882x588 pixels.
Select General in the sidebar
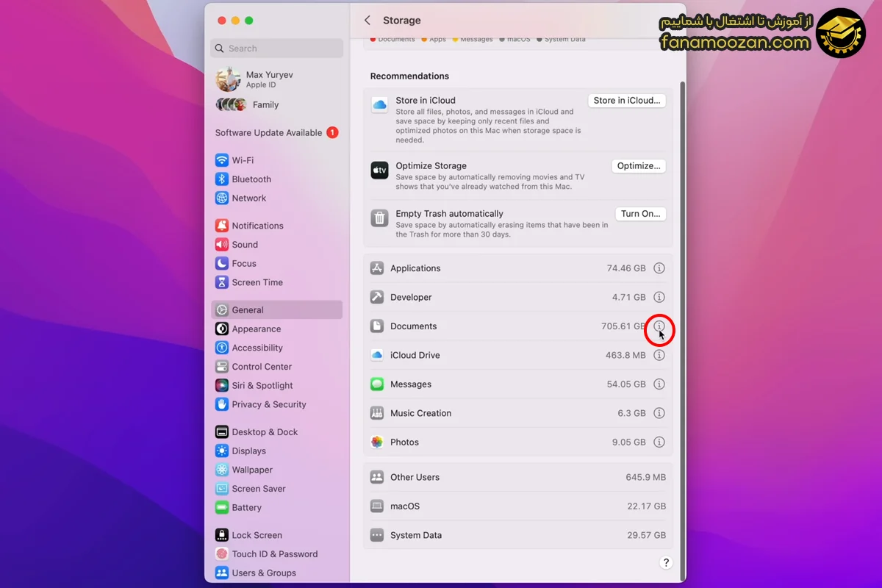point(276,310)
